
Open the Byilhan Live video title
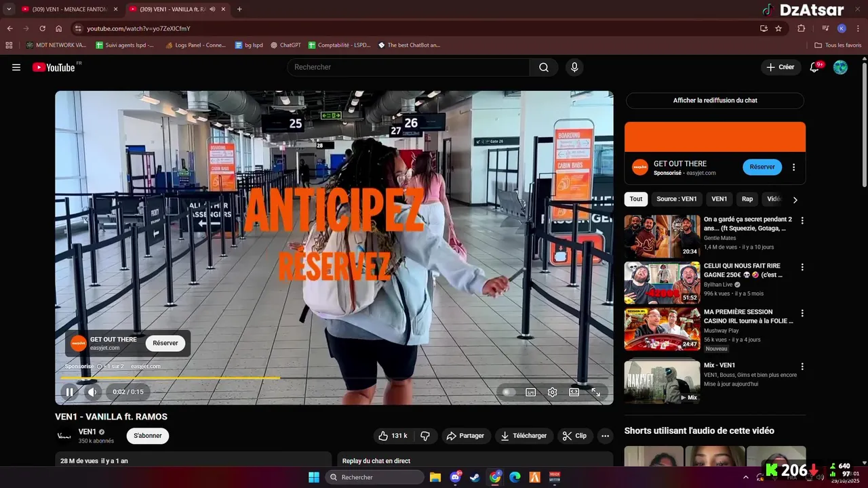[745, 270]
